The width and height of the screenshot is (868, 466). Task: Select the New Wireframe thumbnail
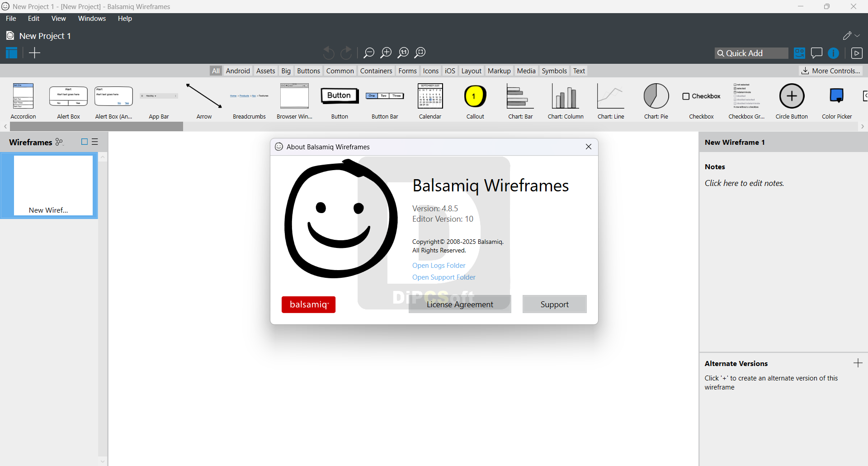tap(49, 185)
